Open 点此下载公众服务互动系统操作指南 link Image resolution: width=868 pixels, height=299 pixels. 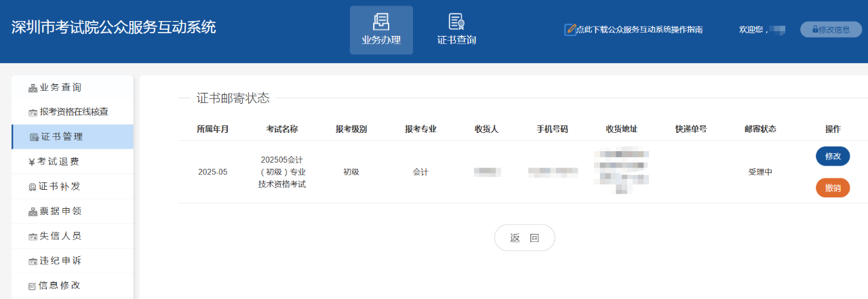[x=639, y=30]
